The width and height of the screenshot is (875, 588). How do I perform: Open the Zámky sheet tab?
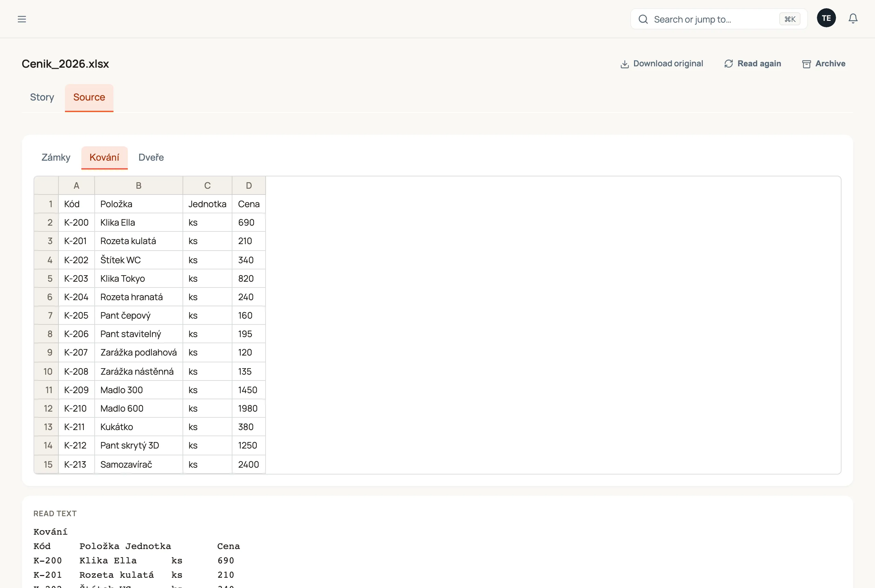coord(56,158)
